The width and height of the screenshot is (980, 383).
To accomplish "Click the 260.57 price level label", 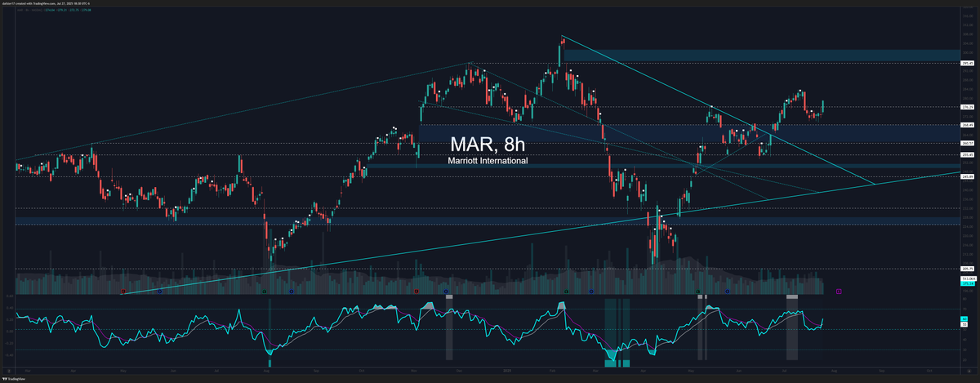I will tap(969, 144).
